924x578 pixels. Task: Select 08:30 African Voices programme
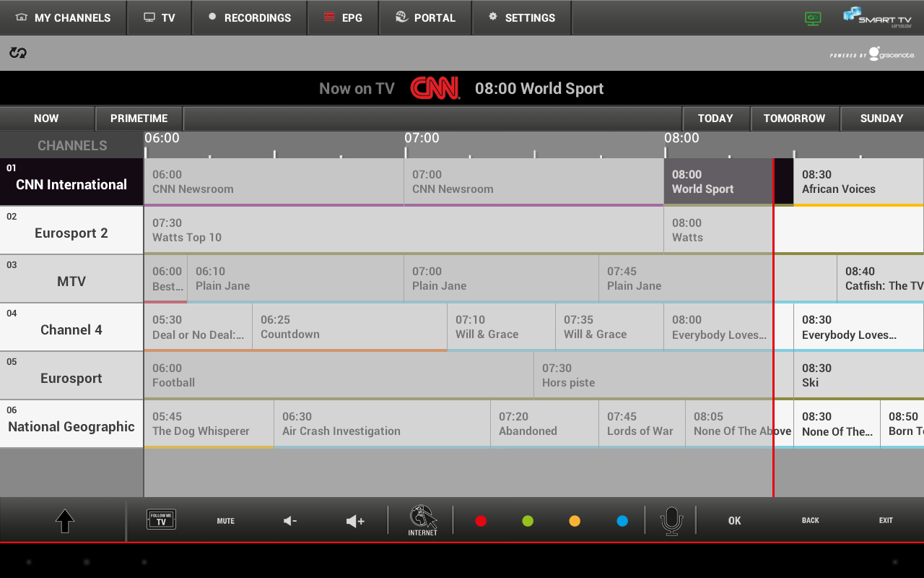click(859, 182)
